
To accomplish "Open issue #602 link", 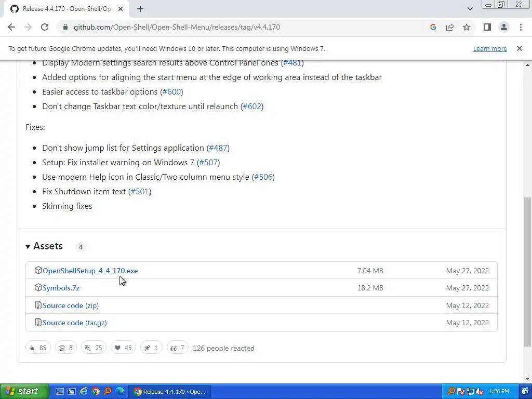I will pos(252,106).
